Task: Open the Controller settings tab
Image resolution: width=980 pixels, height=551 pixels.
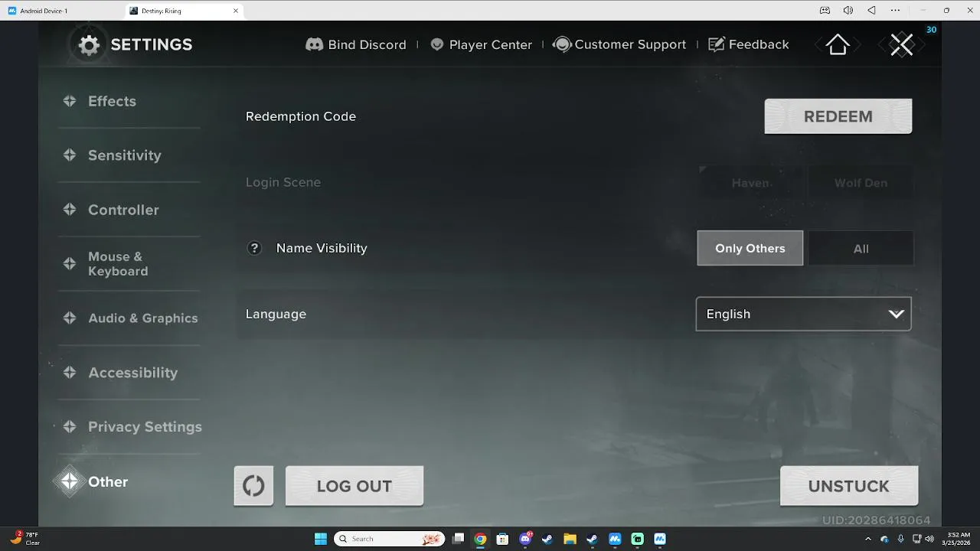Action: (x=129, y=210)
